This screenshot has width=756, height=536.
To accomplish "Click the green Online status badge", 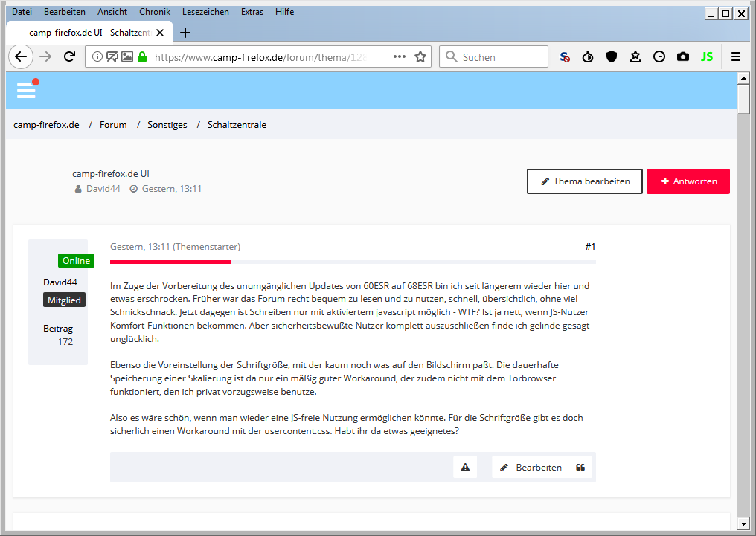I will click(76, 260).
